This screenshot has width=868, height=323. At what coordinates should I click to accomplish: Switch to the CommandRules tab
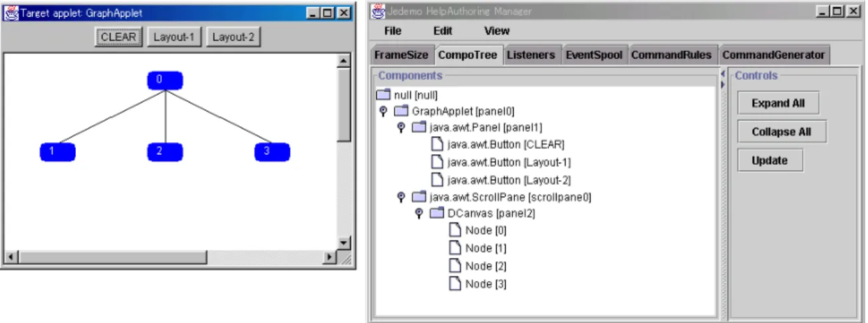click(671, 55)
